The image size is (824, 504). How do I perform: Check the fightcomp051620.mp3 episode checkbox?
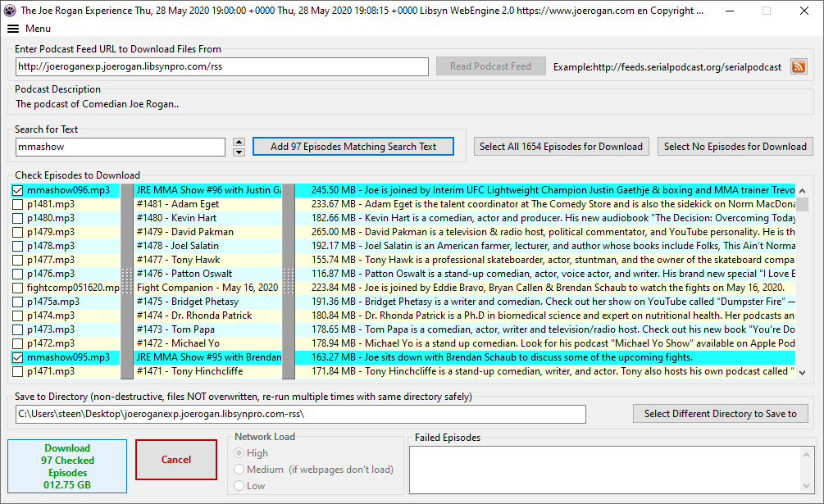tap(17, 288)
